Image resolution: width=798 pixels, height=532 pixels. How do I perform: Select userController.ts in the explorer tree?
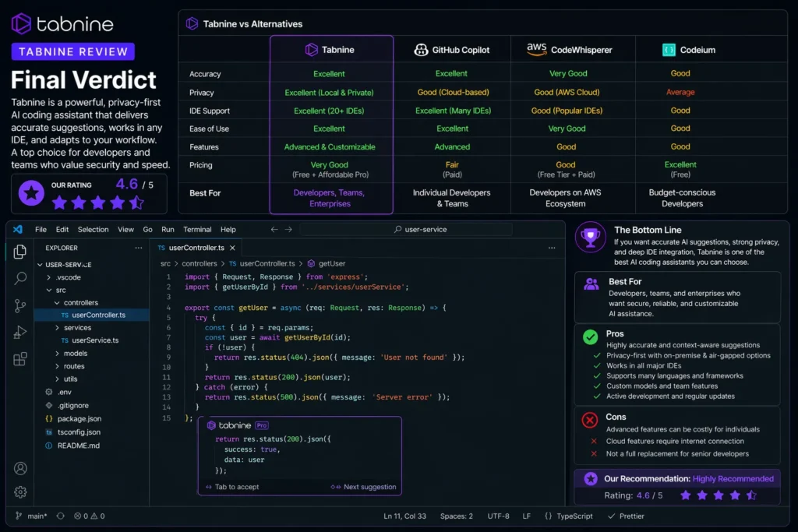click(92, 315)
